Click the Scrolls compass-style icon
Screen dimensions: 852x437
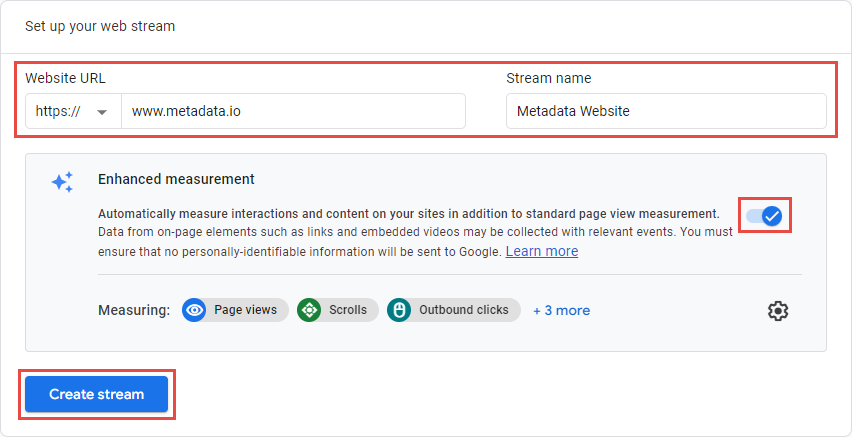[x=309, y=310]
